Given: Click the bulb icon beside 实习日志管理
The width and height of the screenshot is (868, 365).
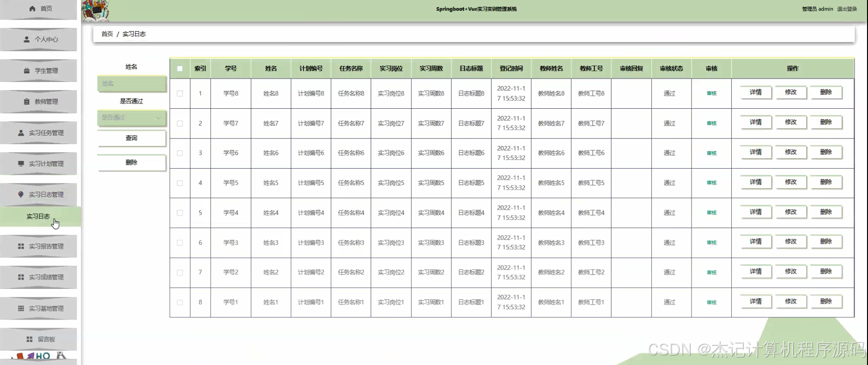Looking at the screenshot, I should click(x=21, y=194).
